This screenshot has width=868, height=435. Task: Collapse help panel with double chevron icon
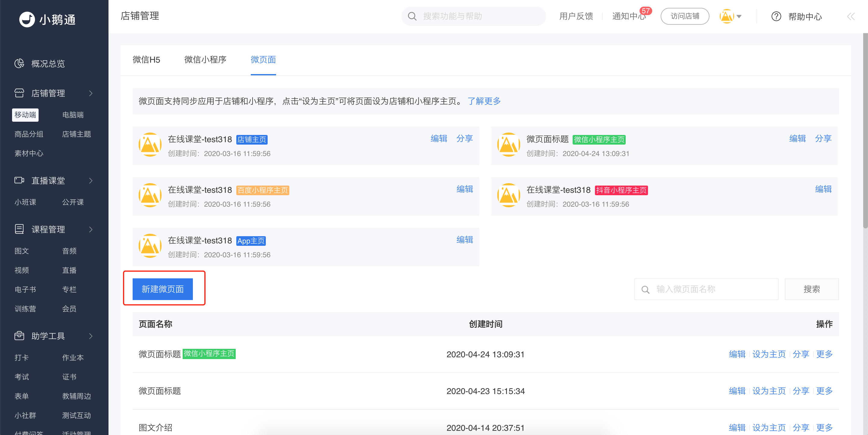pos(851,17)
